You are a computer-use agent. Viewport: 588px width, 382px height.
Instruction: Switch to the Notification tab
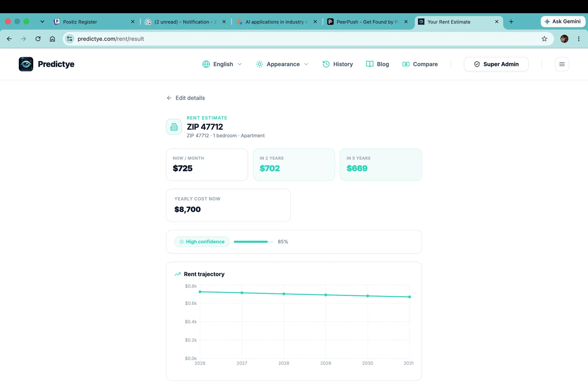pos(185,22)
